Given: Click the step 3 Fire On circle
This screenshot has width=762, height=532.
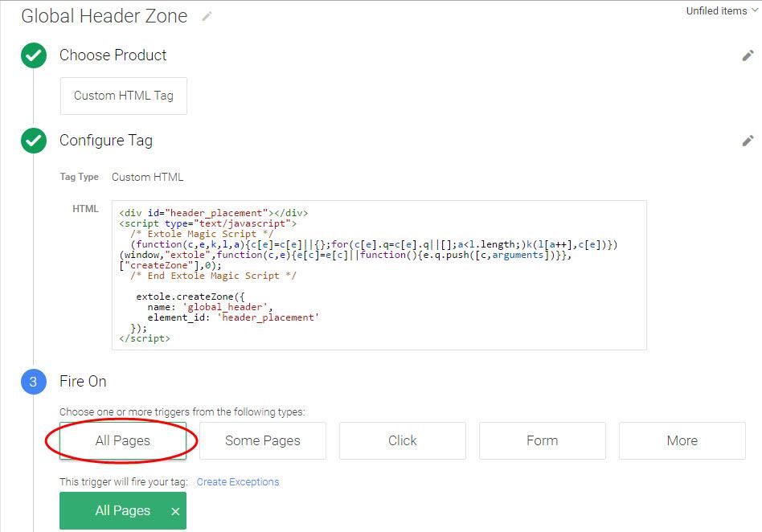Looking at the screenshot, I should click(x=34, y=382).
